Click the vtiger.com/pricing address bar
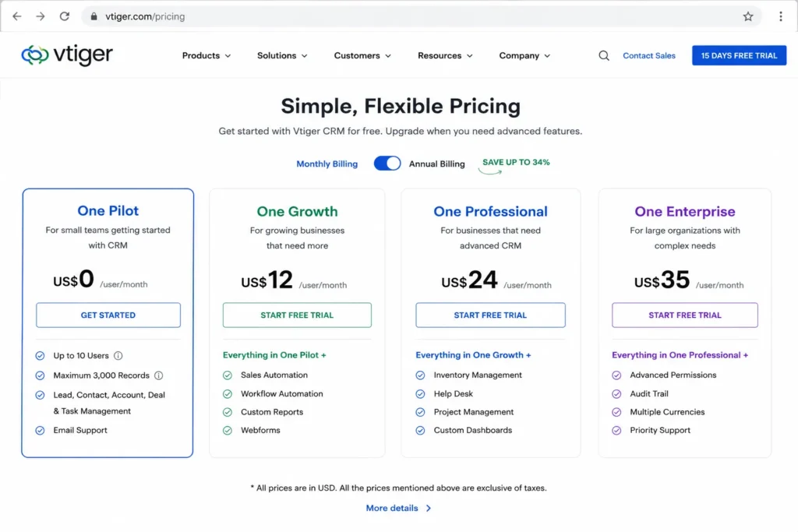798x532 pixels. pyautogui.click(x=422, y=16)
